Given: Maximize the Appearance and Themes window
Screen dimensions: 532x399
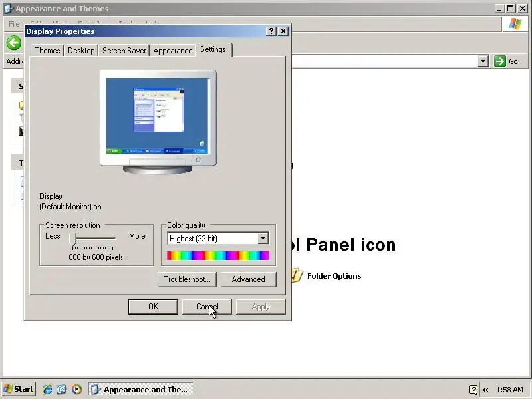Looking at the screenshot, I should click(510, 9).
